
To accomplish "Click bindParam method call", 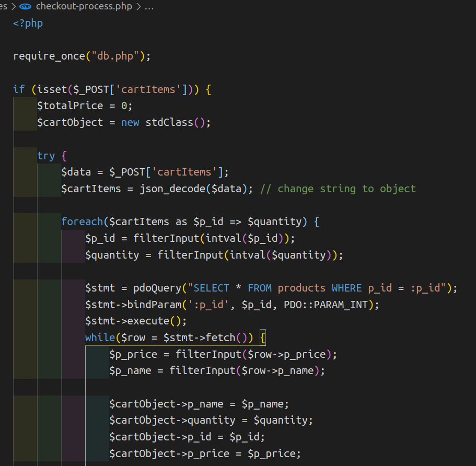I will (154, 305).
